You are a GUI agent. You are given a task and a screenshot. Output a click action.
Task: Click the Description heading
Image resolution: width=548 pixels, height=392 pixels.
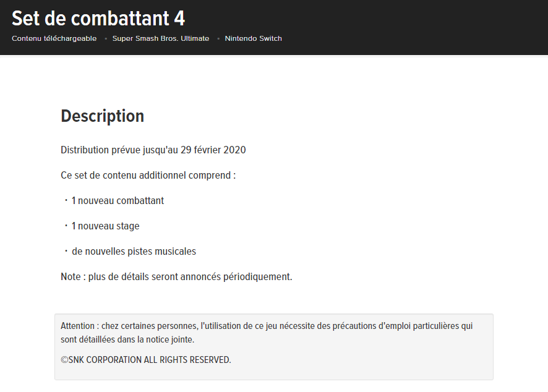coord(102,116)
